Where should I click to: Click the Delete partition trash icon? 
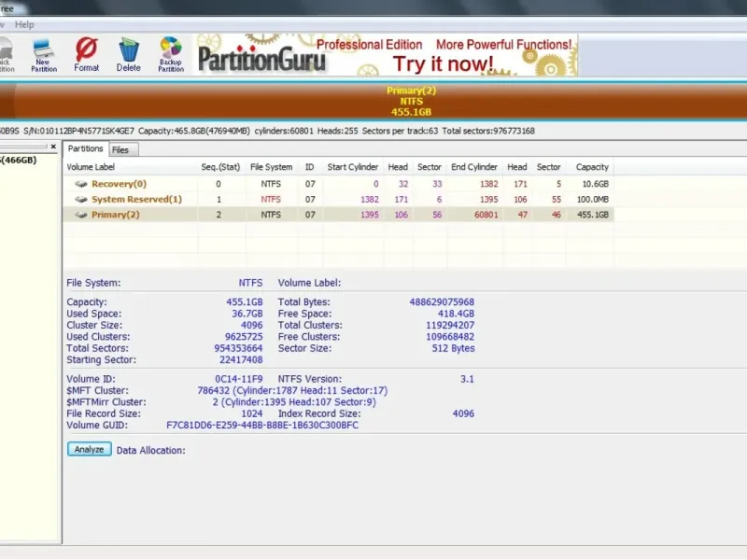(128, 54)
